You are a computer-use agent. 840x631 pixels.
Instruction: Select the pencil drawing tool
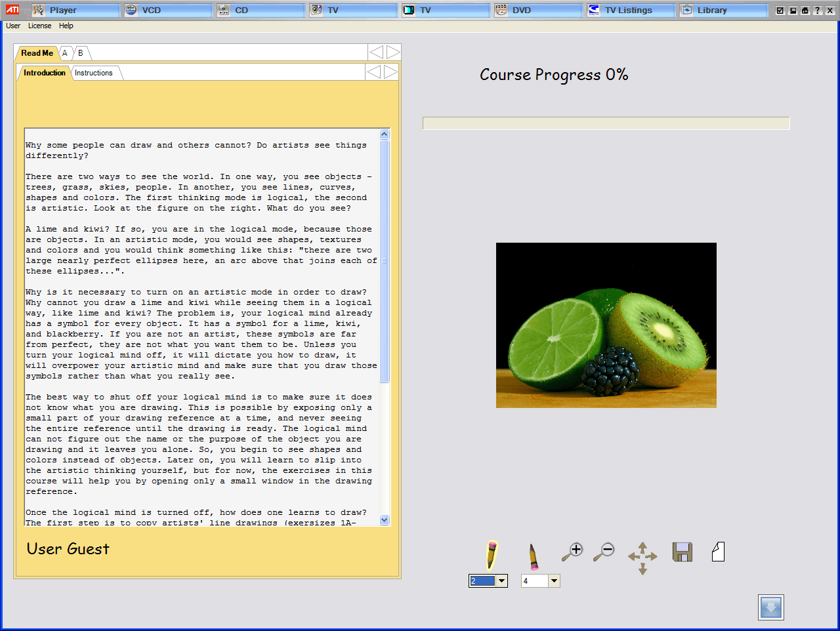[490, 556]
